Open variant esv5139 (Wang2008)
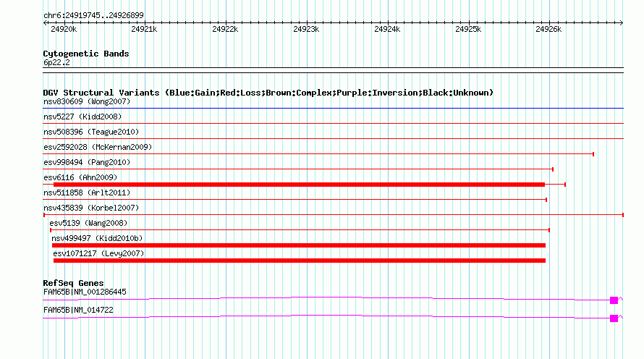 pos(88,223)
